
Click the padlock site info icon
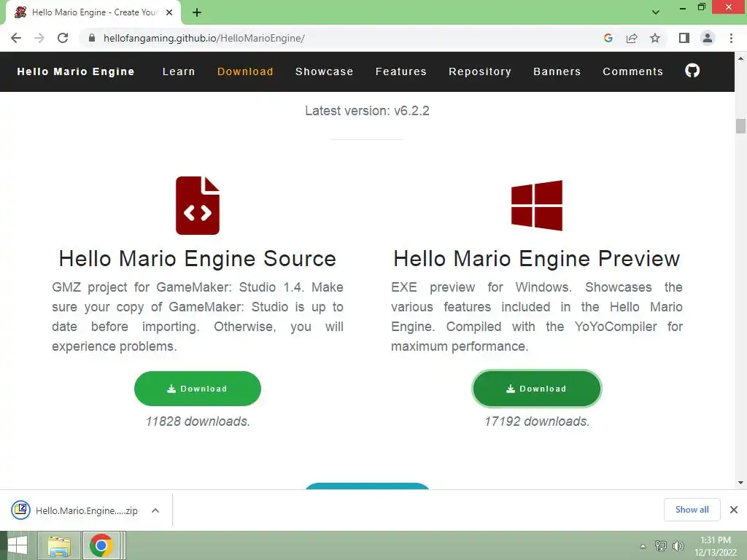tap(92, 38)
